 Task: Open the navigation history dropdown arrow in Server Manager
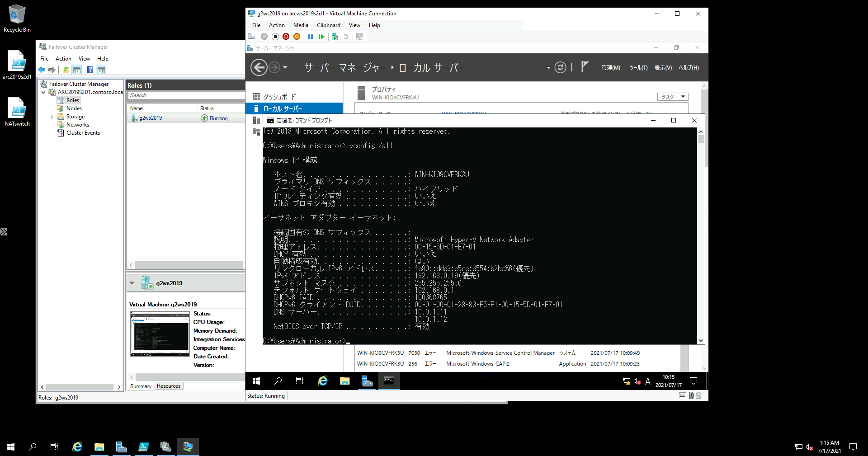[285, 68]
